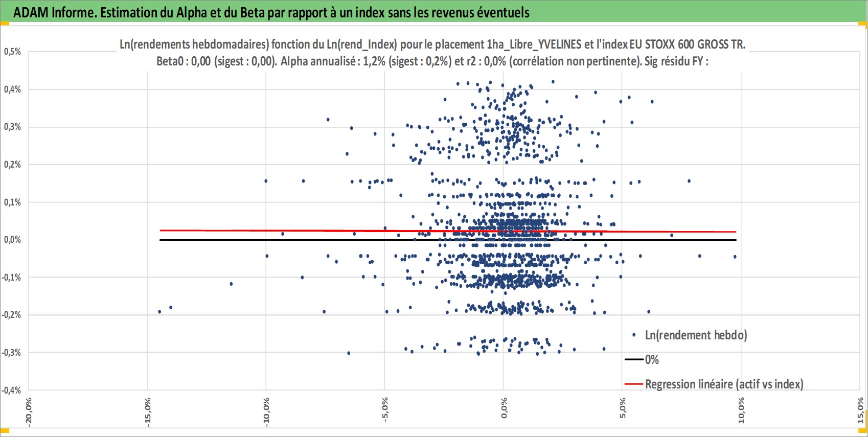This screenshot has height=437, width=868.
Task: Select the "5,0%" horizontal axis label
Action: pos(622,408)
